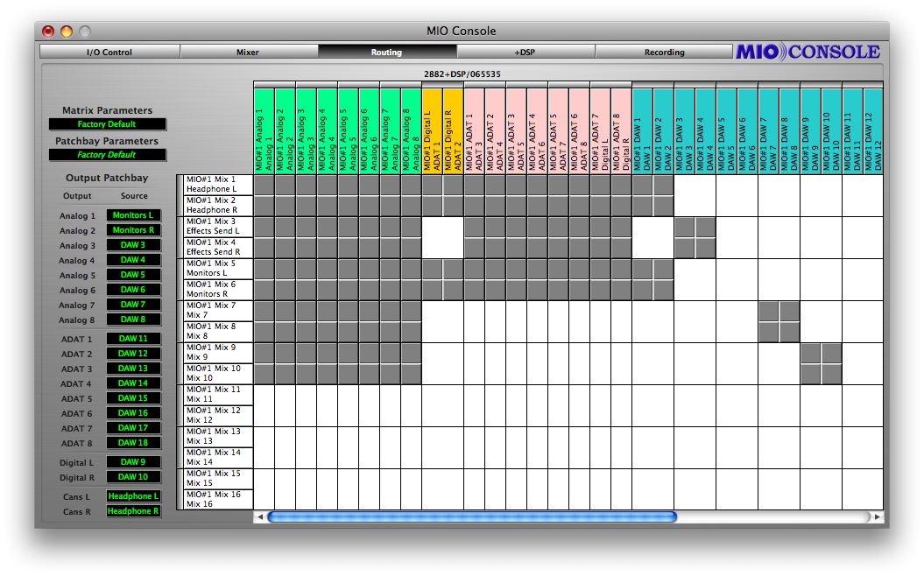Image resolution: width=924 pixels, height=576 pixels.
Task: Toggle Analog 8 routing to Mix 10
Action: [412, 375]
